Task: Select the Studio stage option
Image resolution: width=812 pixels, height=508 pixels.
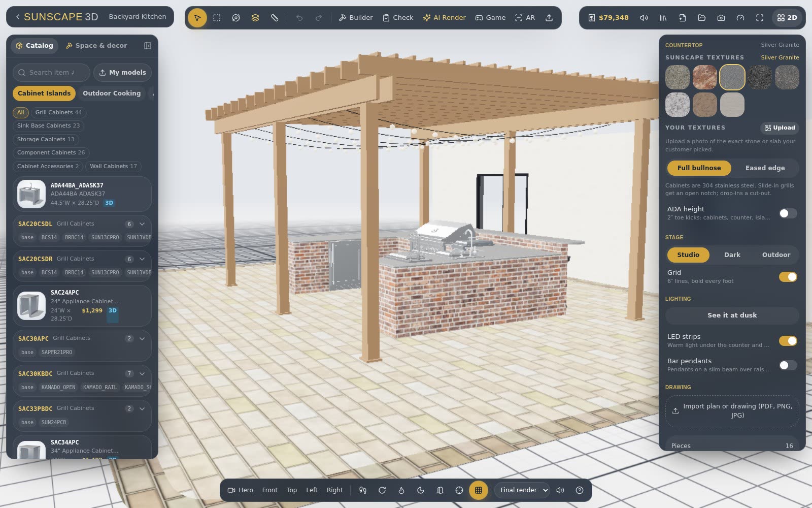Action: tap(688, 255)
